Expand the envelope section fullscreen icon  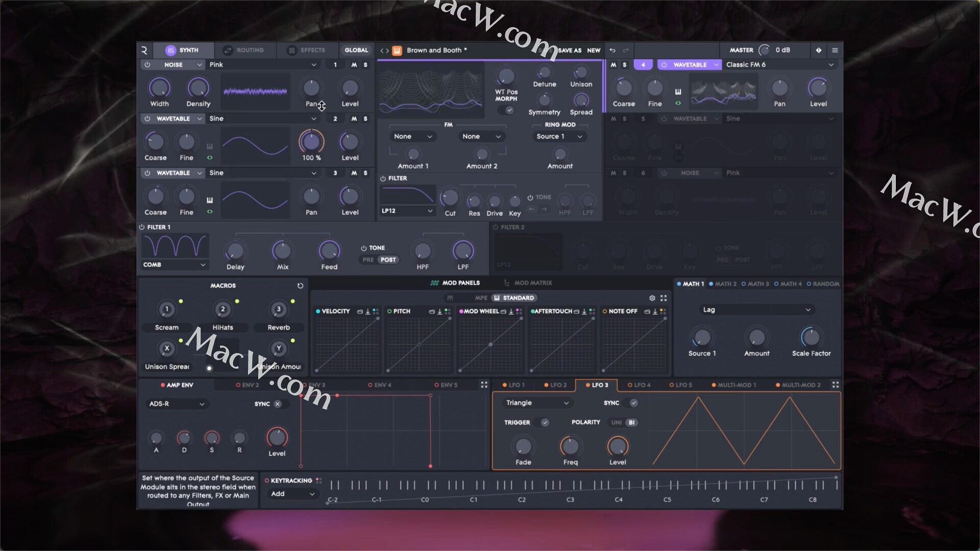click(484, 385)
